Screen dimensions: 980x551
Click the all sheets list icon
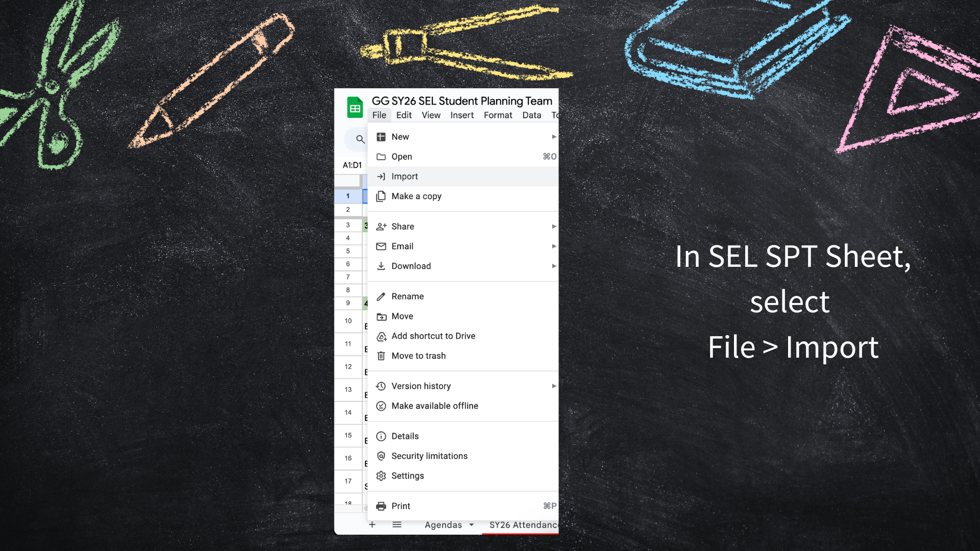[x=397, y=525]
